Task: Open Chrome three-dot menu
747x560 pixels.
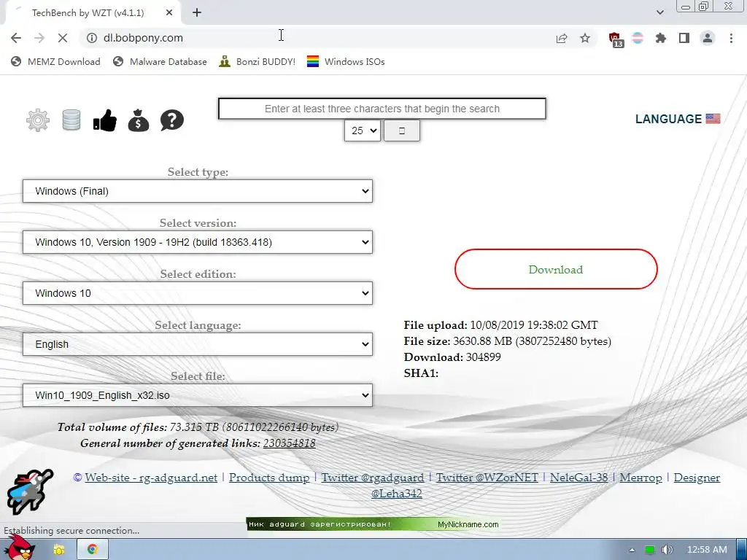Action: [731, 38]
